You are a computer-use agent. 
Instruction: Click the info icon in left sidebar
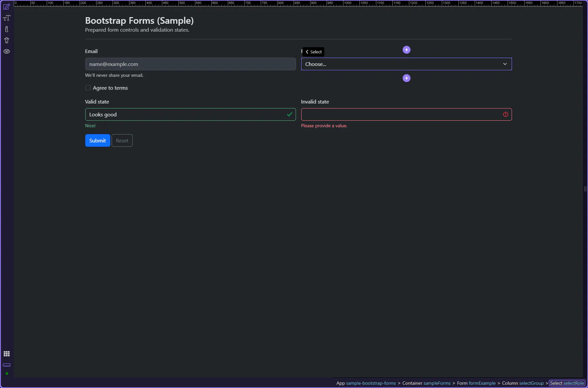tap(7, 29)
